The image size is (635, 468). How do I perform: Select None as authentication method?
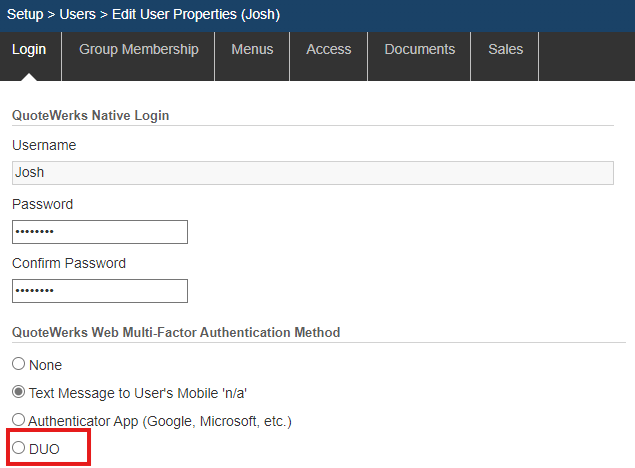click(18, 365)
